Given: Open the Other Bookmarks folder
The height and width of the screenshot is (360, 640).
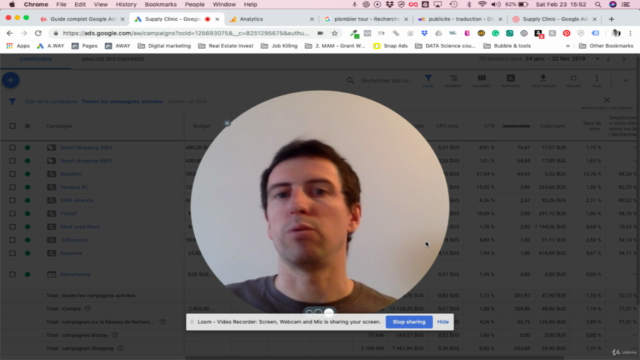Looking at the screenshot, I should click(x=608, y=46).
